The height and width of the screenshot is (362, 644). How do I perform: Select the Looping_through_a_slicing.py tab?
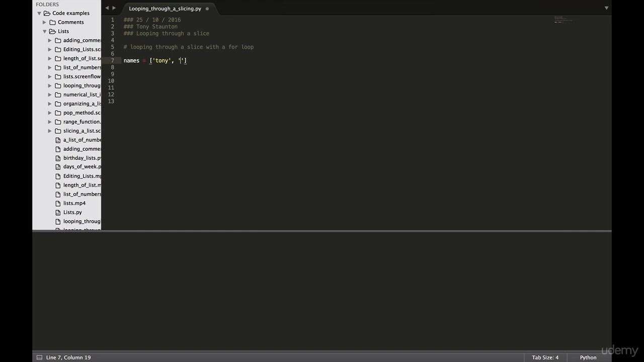click(x=165, y=9)
